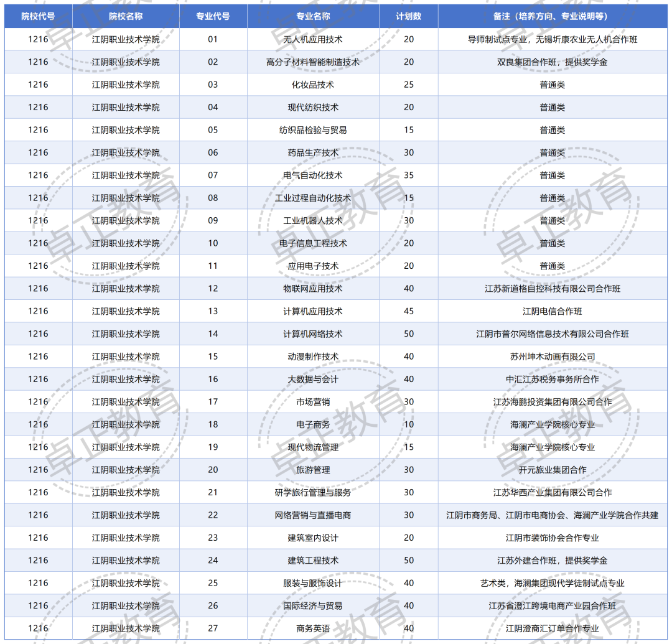Image resolution: width=672 pixels, height=644 pixels.
Task: Click the 双良集团合作班 remark cell
Action: [x=553, y=62]
